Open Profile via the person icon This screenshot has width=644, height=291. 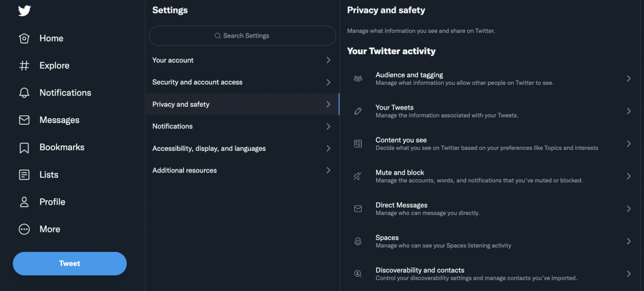(x=24, y=202)
